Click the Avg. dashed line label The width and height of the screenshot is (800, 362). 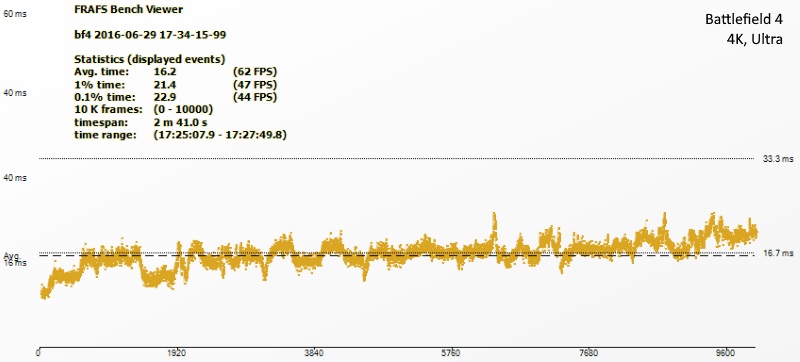click(x=11, y=255)
